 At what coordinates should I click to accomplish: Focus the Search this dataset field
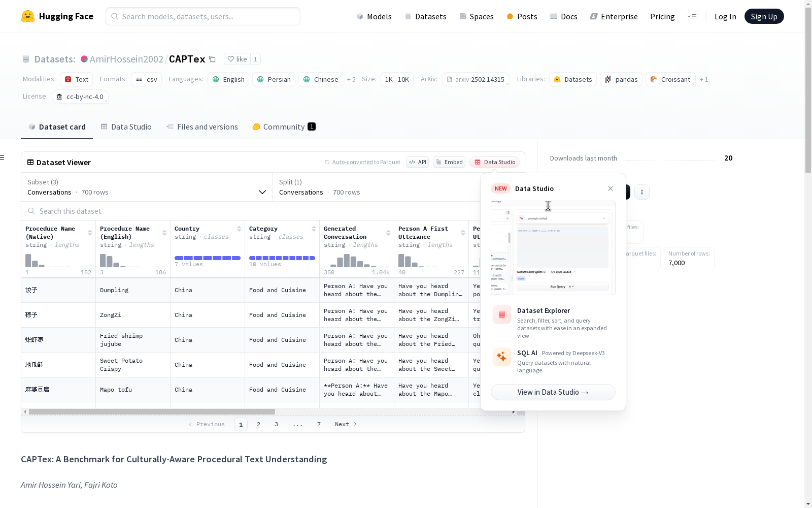tap(251, 211)
